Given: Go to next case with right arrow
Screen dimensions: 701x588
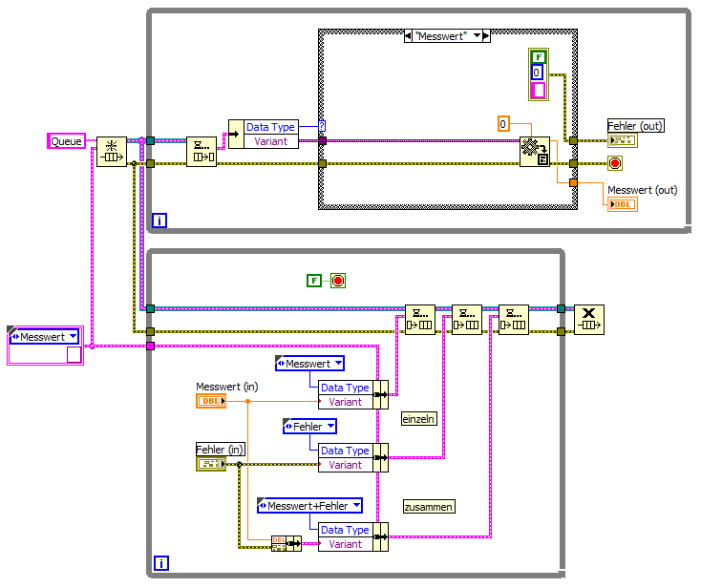Looking at the screenshot, I should coord(486,35).
